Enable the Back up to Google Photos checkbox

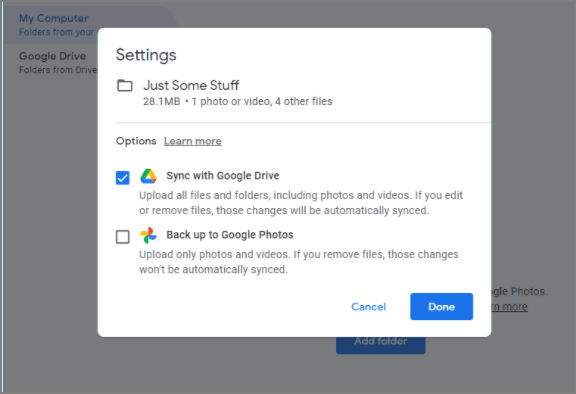point(122,237)
